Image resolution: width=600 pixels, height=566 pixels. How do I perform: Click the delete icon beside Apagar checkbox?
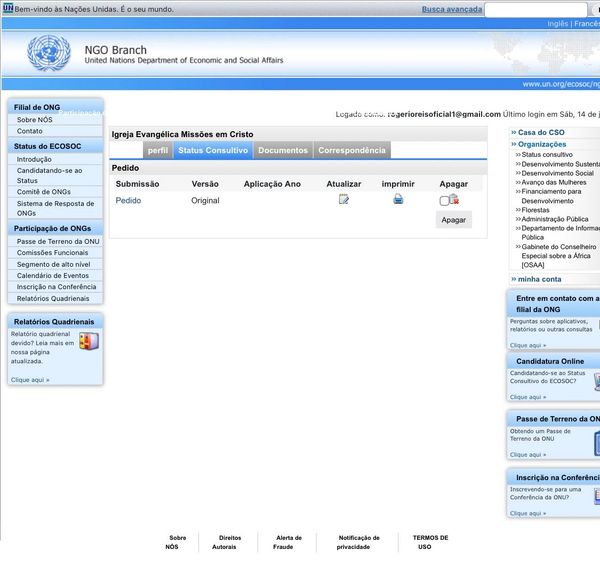pyautogui.click(x=454, y=200)
